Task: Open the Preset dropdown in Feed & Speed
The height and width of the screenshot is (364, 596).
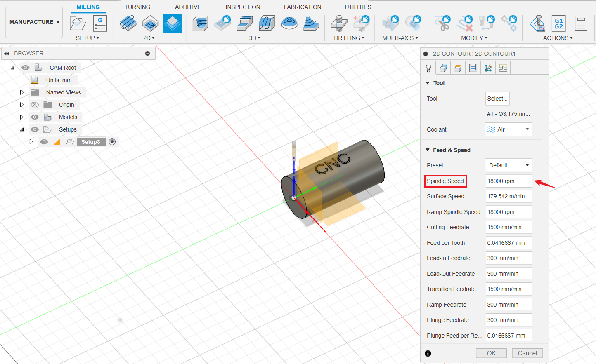Action: click(x=508, y=165)
